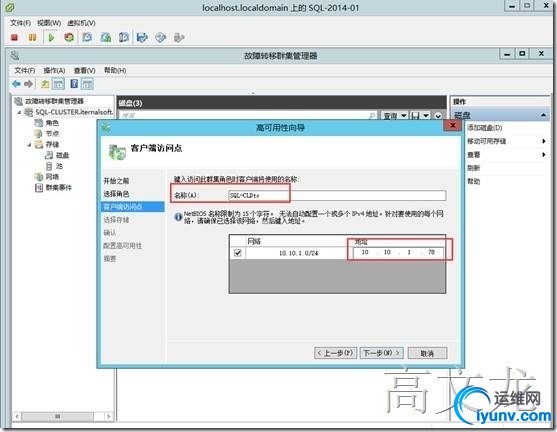Click the back arrow in cluster manager
The width and height of the screenshot is (557, 432).
pyautogui.click(x=16, y=84)
